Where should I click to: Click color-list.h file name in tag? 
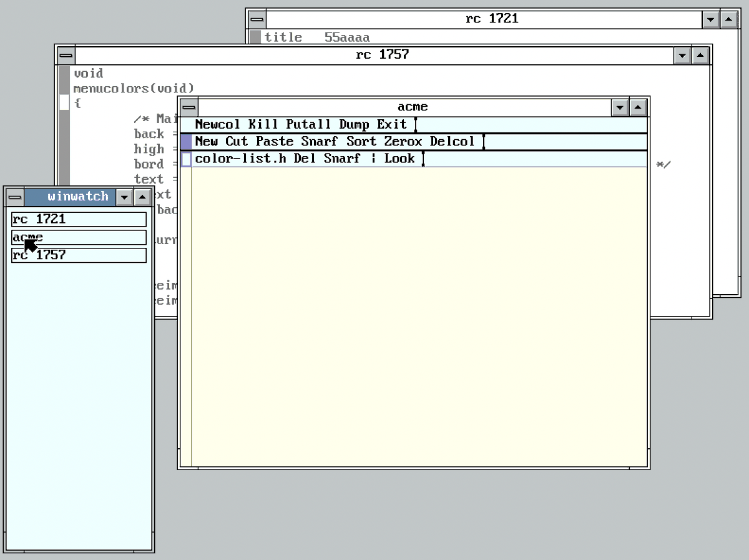tap(241, 159)
